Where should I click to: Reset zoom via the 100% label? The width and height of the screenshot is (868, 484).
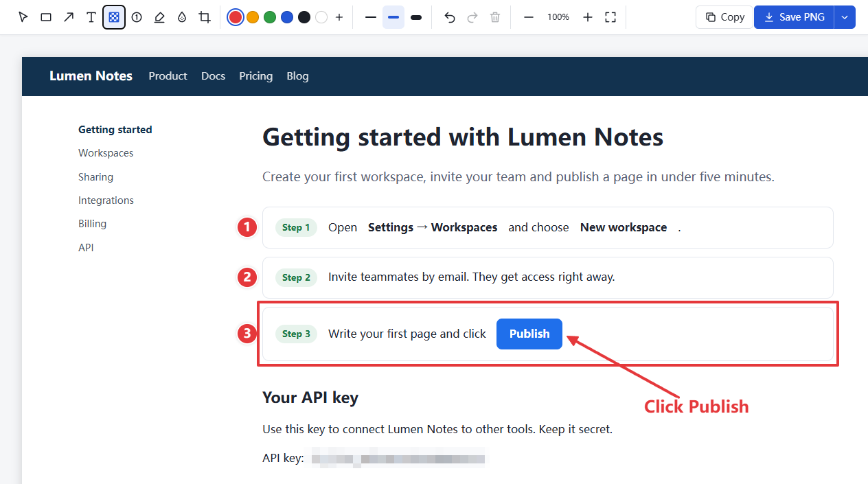pos(558,17)
